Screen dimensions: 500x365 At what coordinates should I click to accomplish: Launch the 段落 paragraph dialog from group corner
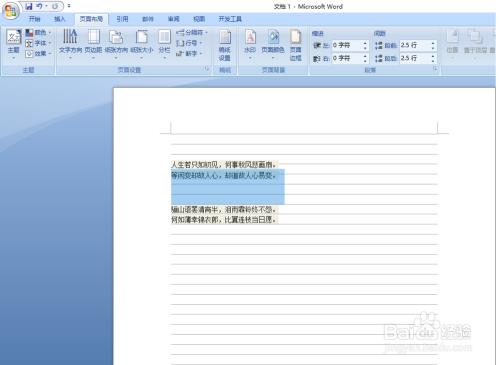tap(435, 69)
